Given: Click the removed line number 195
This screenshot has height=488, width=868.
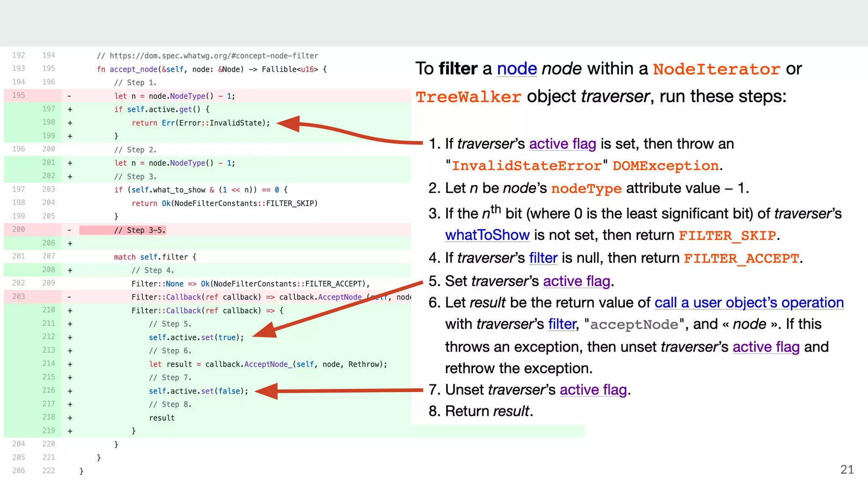Looking at the screenshot, I should [x=19, y=95].
